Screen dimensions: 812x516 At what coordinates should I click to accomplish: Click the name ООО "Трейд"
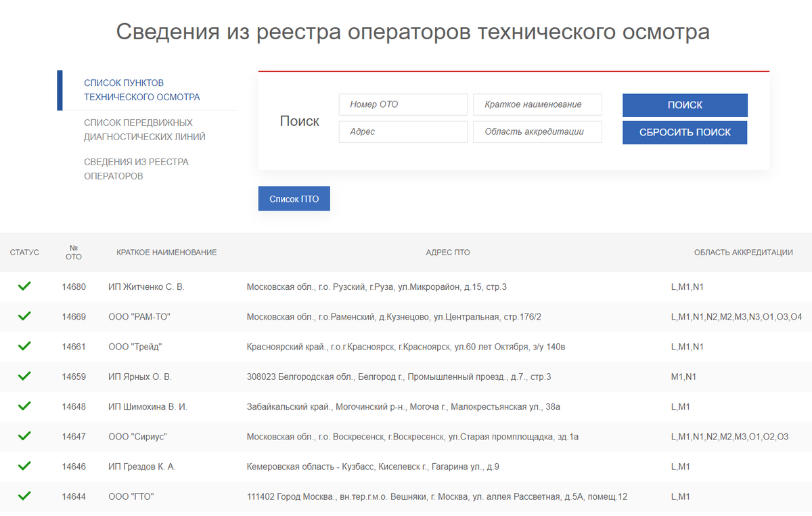135,347
